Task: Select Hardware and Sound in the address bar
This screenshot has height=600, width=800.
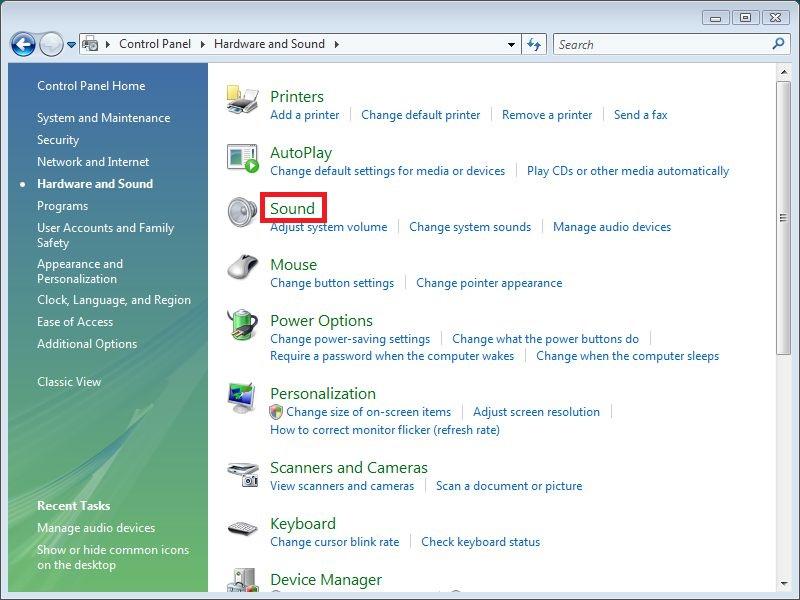Action: tap(269, 44)
